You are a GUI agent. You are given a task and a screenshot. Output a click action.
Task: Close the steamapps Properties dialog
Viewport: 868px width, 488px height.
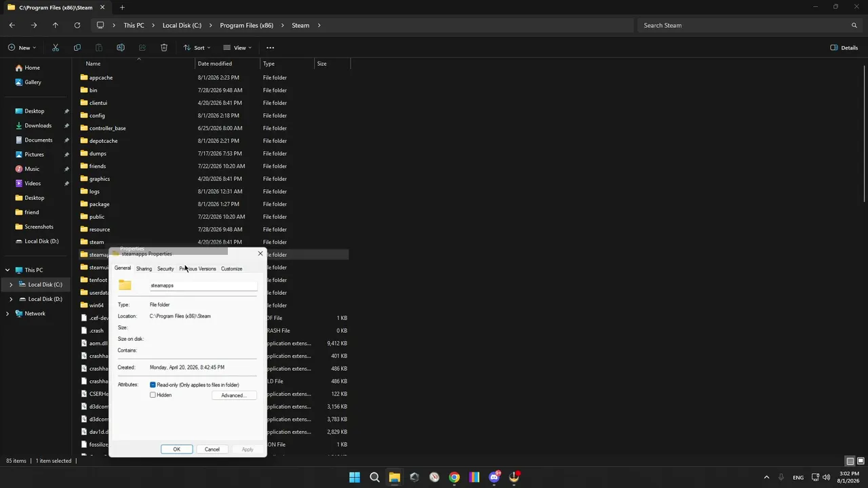(x=260, y=254)
